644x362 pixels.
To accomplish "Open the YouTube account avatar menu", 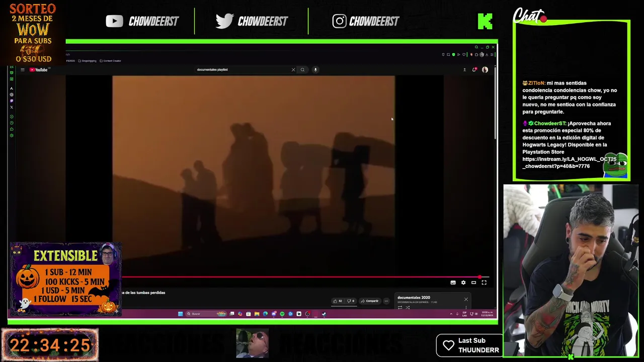I will pyautogui.click(x=485, y=70).
